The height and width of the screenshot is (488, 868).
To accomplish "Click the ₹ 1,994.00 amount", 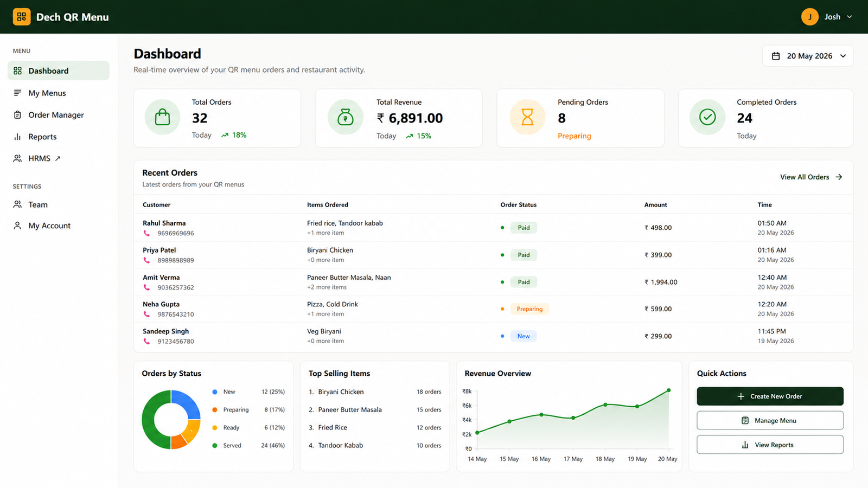I will pos(661,282).
